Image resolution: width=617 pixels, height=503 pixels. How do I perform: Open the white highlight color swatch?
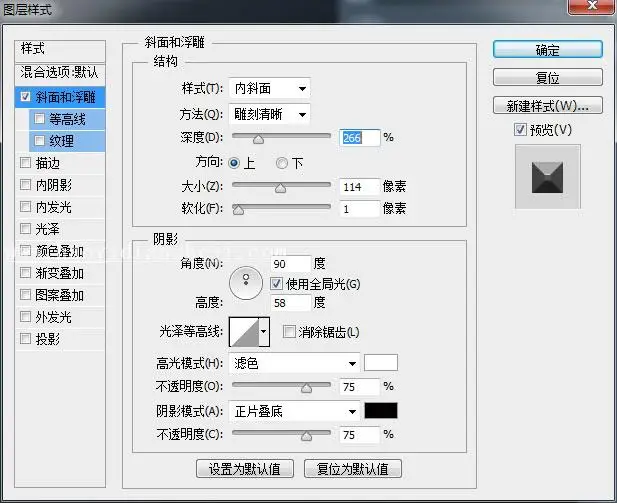point(381,362)
